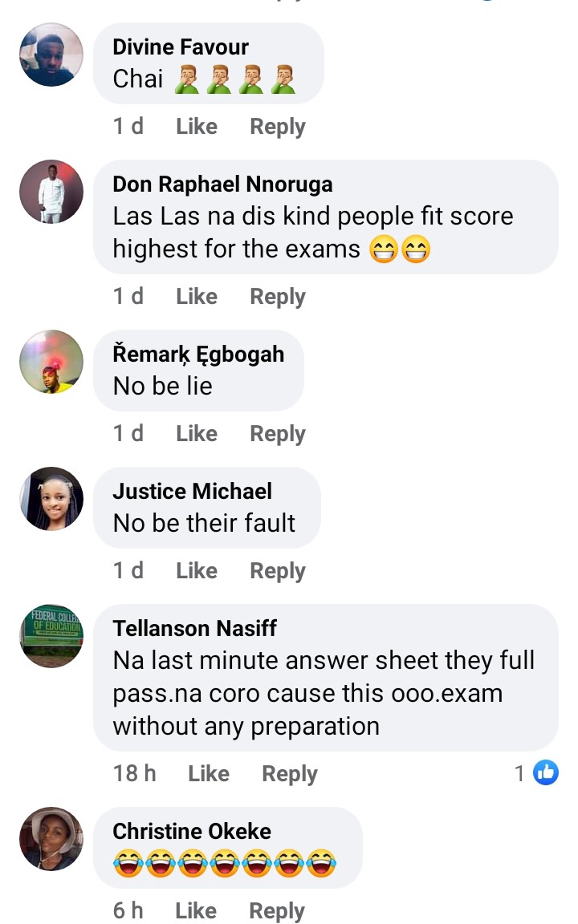Screen dimensions: 578x924
Task: Open the Christine Okeke name link
Action: click(x=192, y=832)
